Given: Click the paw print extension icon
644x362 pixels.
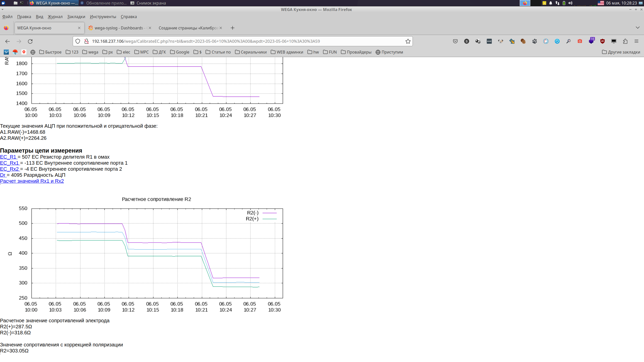Looking at the screenshot, I should [x=534, y=41].
